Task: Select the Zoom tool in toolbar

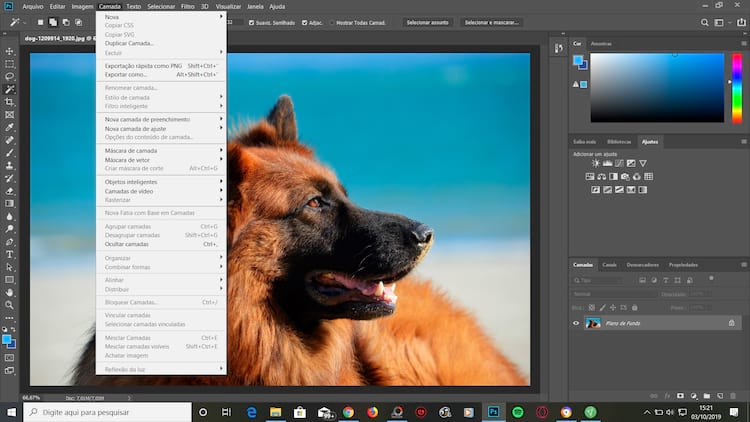Action: (10, 305)
